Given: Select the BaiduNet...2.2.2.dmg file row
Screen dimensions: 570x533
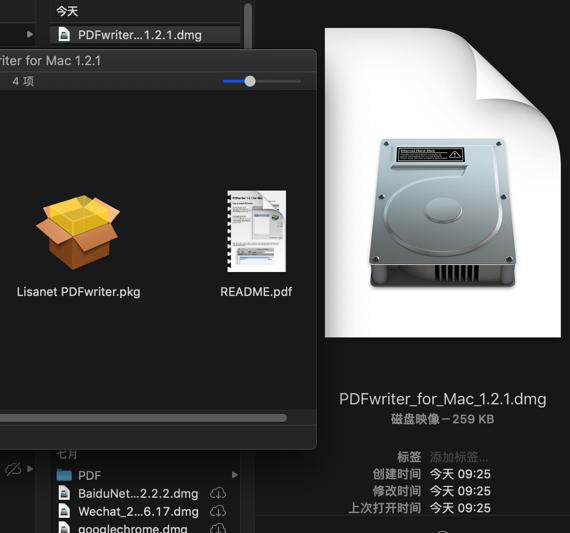Looking at the screenshot, I should 145,493.
